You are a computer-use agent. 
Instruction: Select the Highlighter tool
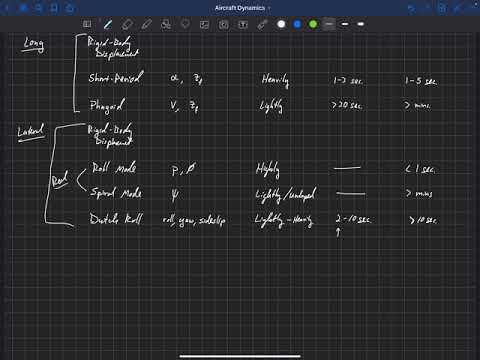pos(147,24)
